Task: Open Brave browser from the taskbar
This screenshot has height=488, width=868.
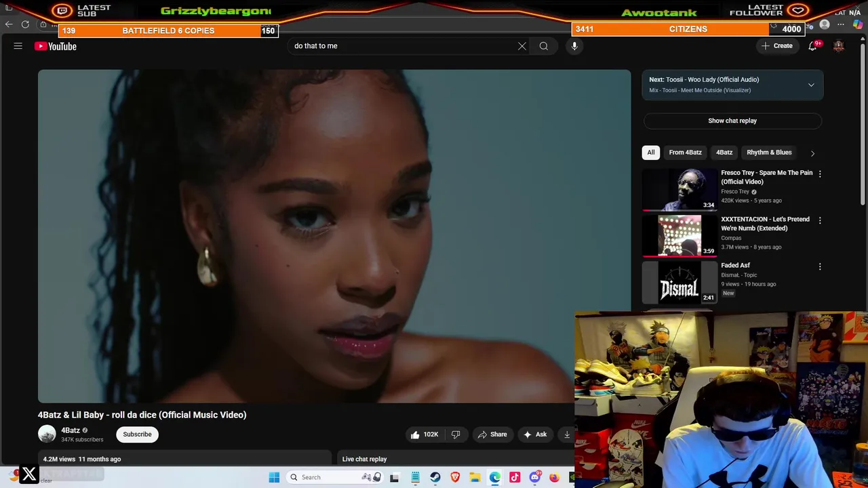Action: [455, 477]
